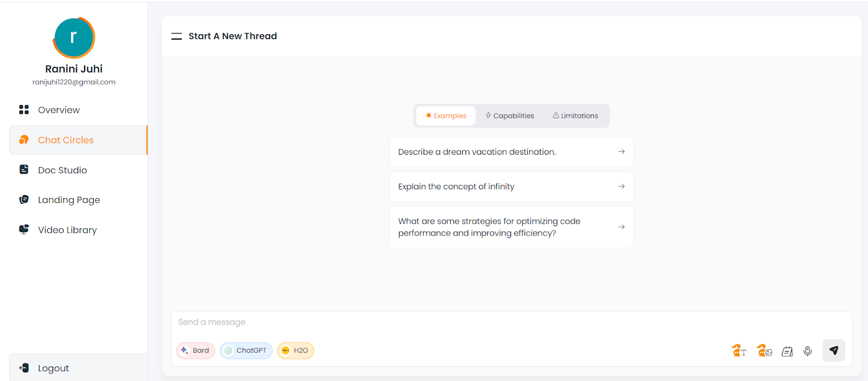Click the chat text generation icon
868x381 pixels.
click(739, 351)
